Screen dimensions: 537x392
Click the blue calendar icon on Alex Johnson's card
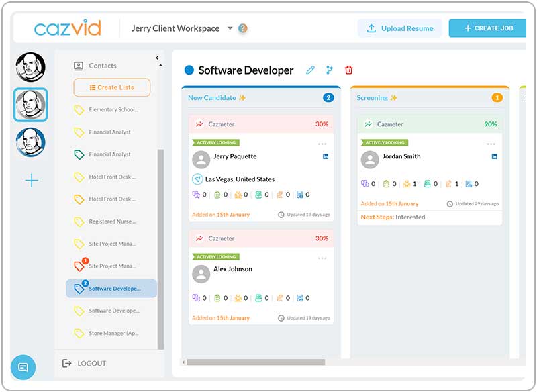click(x=299, y=298)
